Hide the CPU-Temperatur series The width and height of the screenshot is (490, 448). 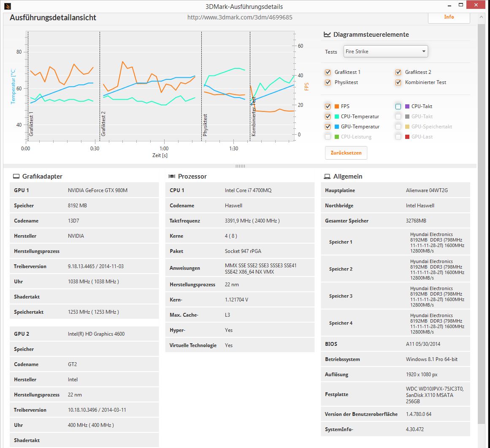(x=328, y=117)
